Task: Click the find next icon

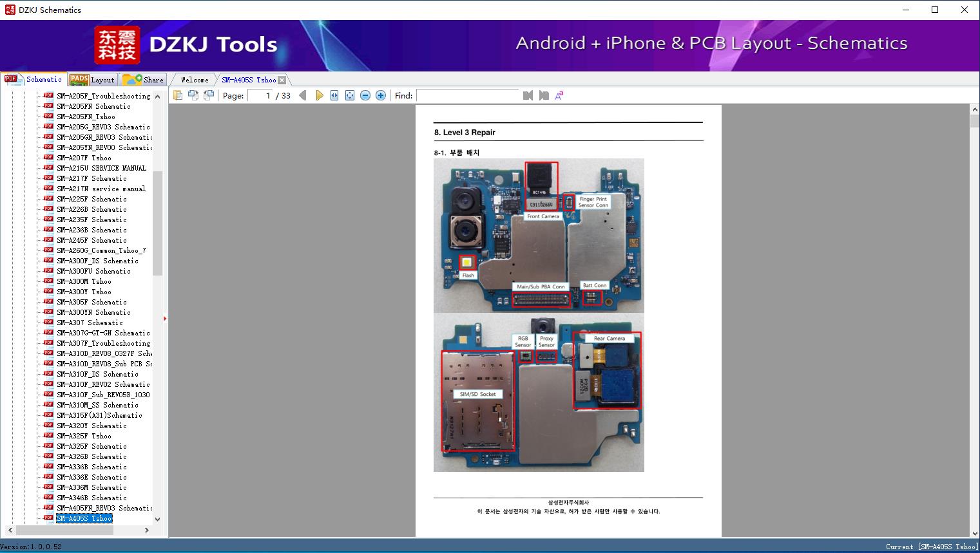Action: point(544,95)
